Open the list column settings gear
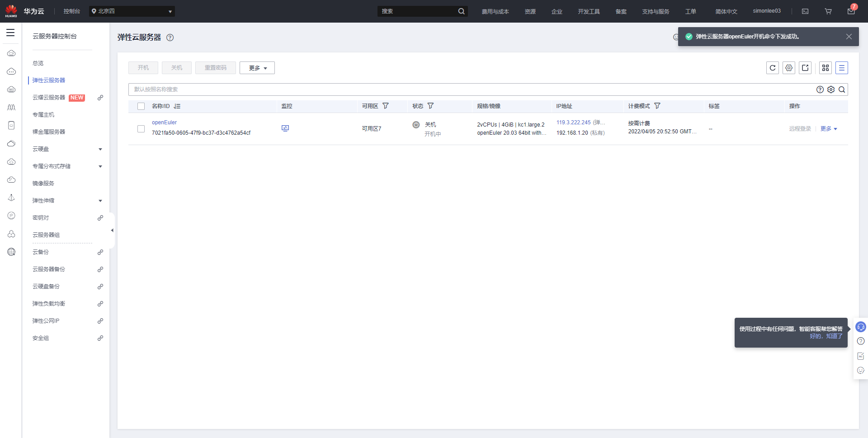The width and height of the screenshot is (868, 438). point(789,68)
